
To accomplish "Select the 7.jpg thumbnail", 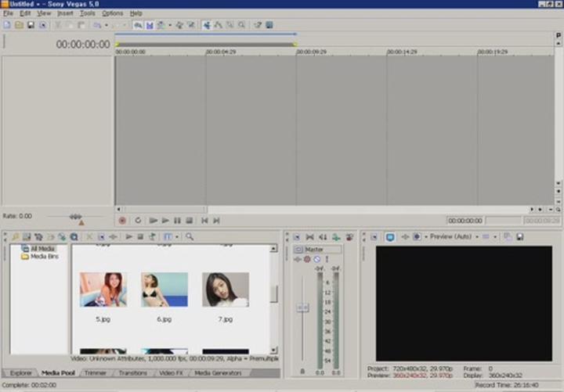I will (226, 290).
